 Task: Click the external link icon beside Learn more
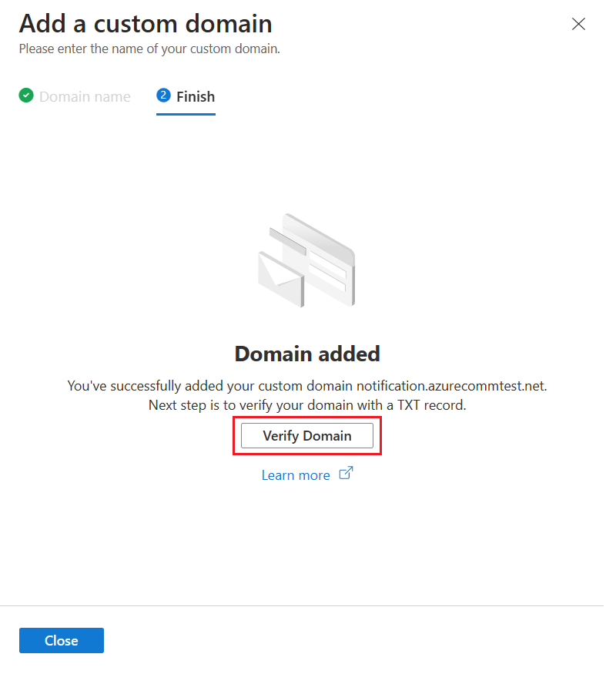[x=344, y=474]
